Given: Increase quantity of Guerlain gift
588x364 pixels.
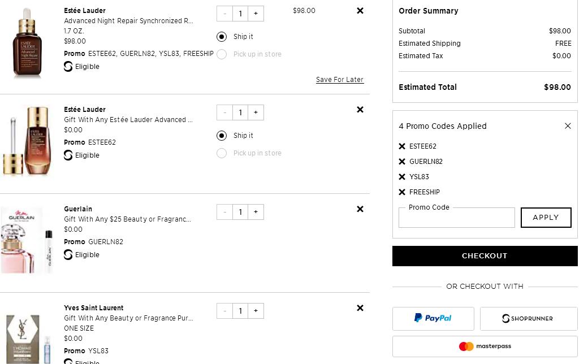Looking at the screenshot, I should click(256, 212).
